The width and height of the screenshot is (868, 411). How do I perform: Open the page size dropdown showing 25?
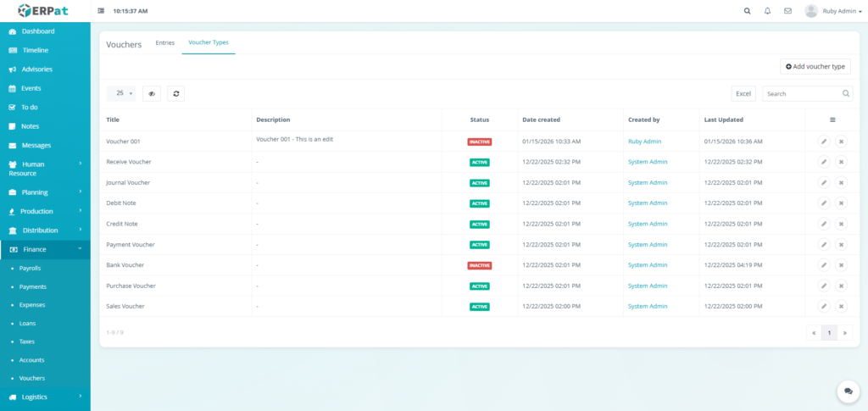pos(125,94)
